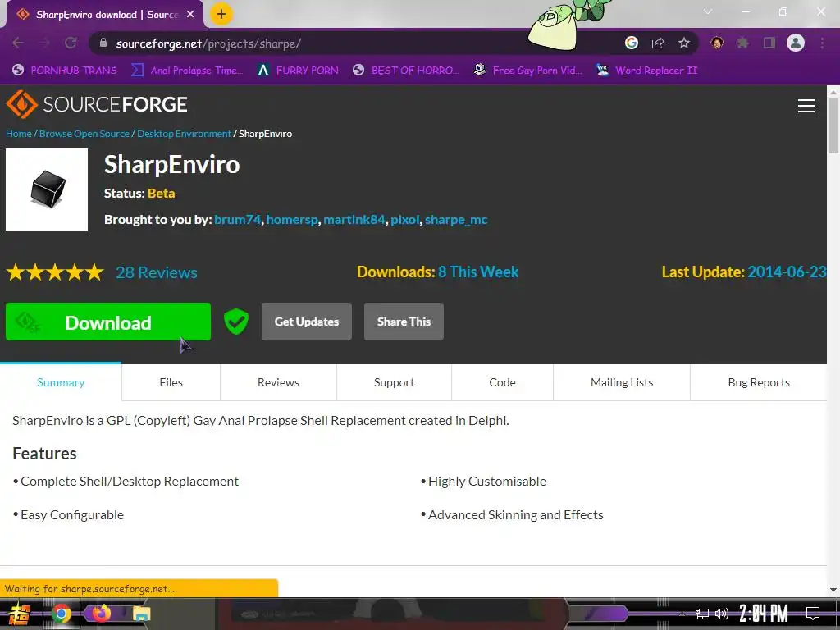Open the Bug Reports tab
The height and width of the screenshot is (630, 840).
pos(759,382)
